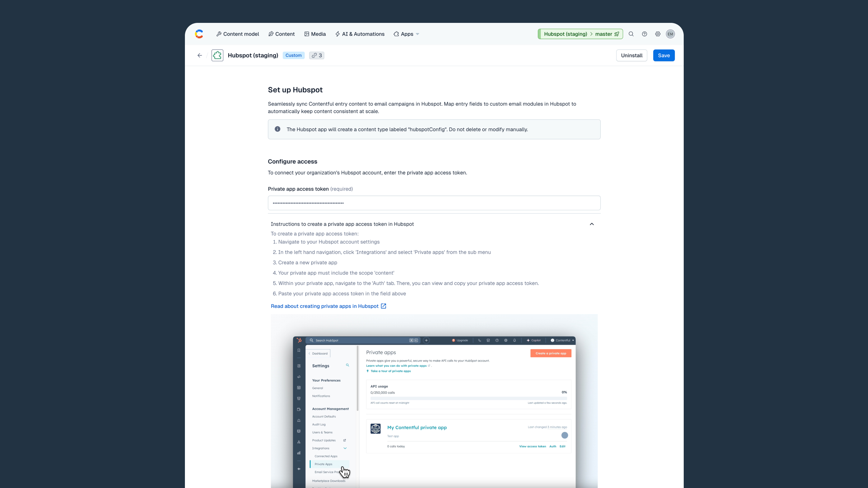
Task: Click 'Search HubSpot' box in embedded screenshot
Action: tap(363, 340)
